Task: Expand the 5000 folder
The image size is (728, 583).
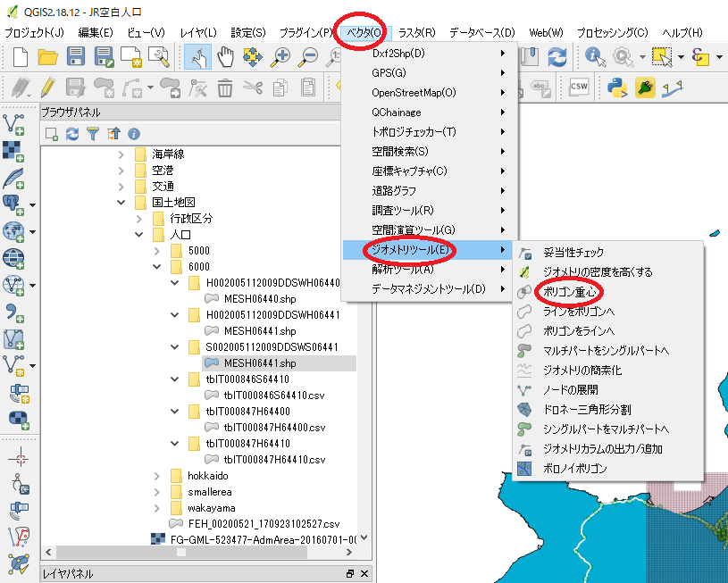Action: (x=157, y=251)
